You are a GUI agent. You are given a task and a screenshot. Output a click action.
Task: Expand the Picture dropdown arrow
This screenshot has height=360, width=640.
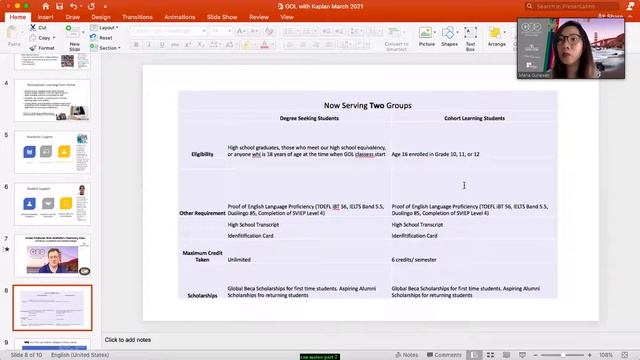click(x=435, y=32)
